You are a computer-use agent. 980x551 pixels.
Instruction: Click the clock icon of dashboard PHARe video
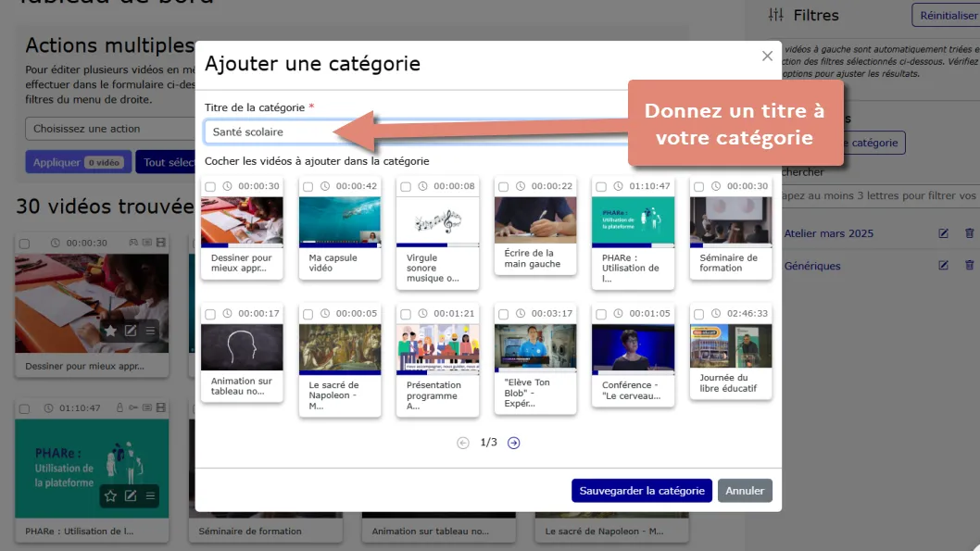(49, 408)
